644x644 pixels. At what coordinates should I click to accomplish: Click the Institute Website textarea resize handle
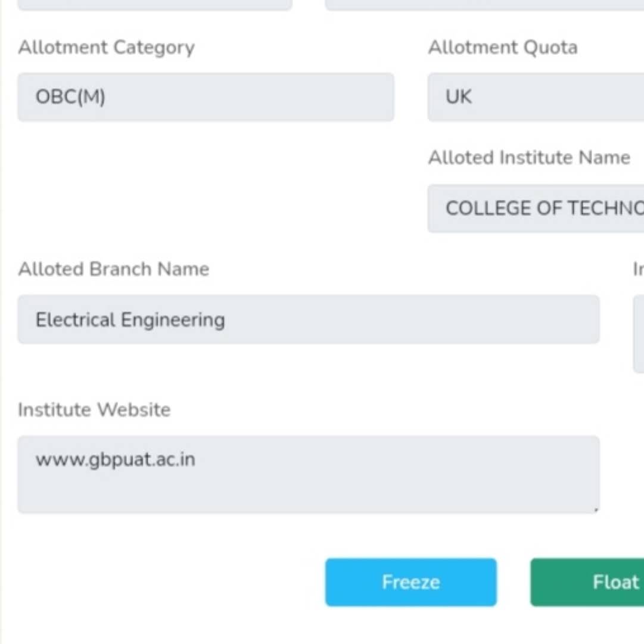(596, 509)
